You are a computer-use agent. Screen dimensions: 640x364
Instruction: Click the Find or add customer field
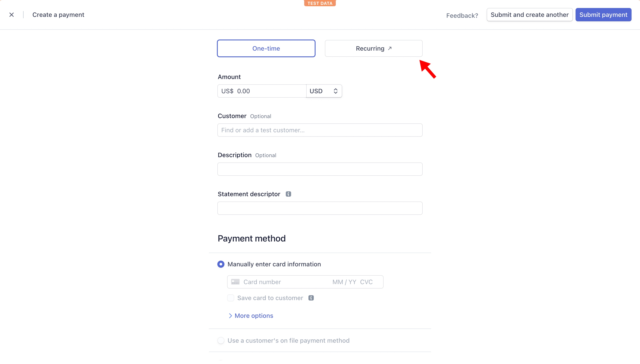[320, 130]
